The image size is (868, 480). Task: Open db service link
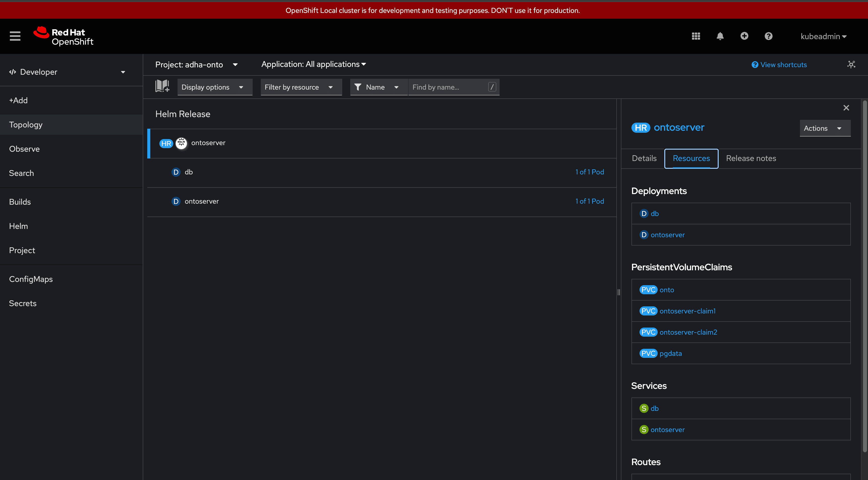click(x=654, y=409)
